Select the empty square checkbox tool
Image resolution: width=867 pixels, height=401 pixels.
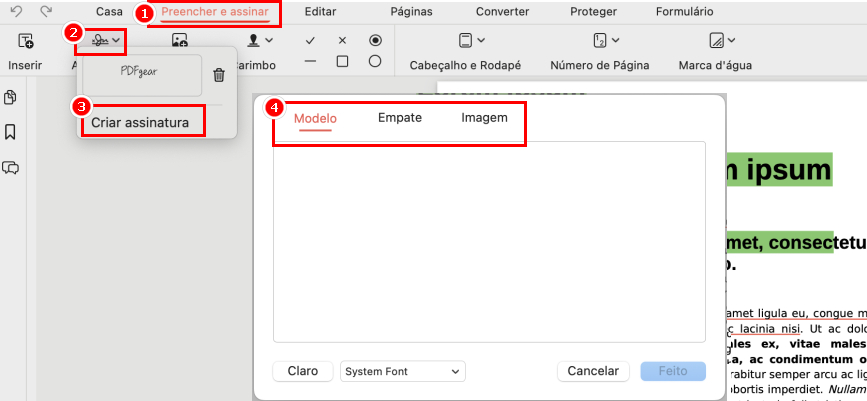(342, 62)
